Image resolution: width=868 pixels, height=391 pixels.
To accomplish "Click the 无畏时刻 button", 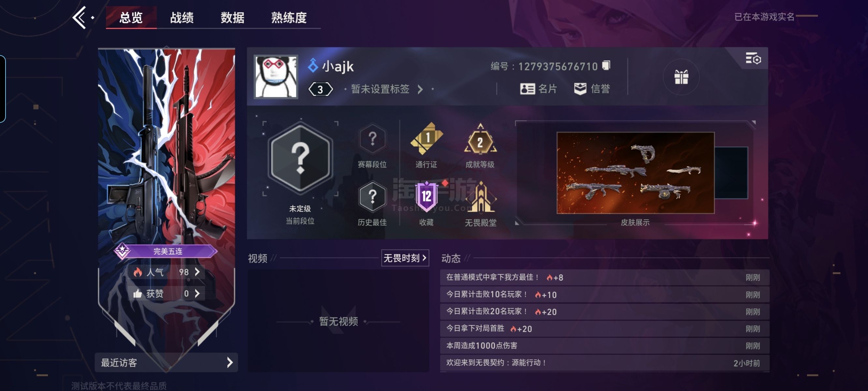I will click(x=405, y=258).
